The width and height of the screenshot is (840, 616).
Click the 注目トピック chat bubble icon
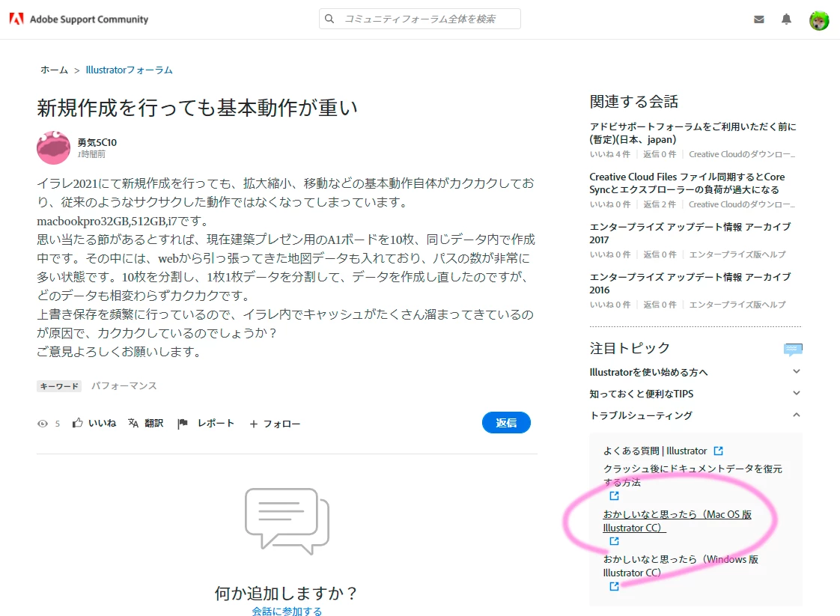coord(793,350)
